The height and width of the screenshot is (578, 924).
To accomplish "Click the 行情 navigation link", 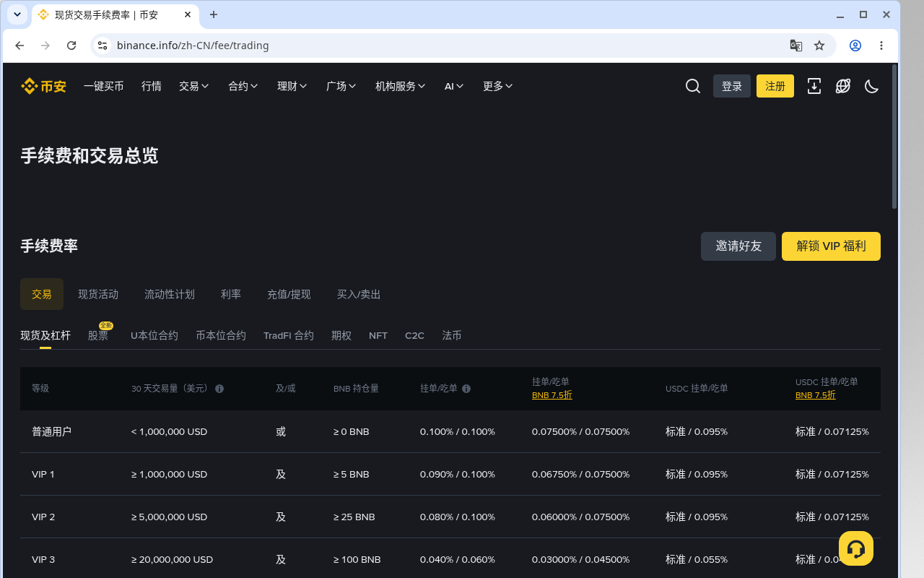I will [152, 86].
